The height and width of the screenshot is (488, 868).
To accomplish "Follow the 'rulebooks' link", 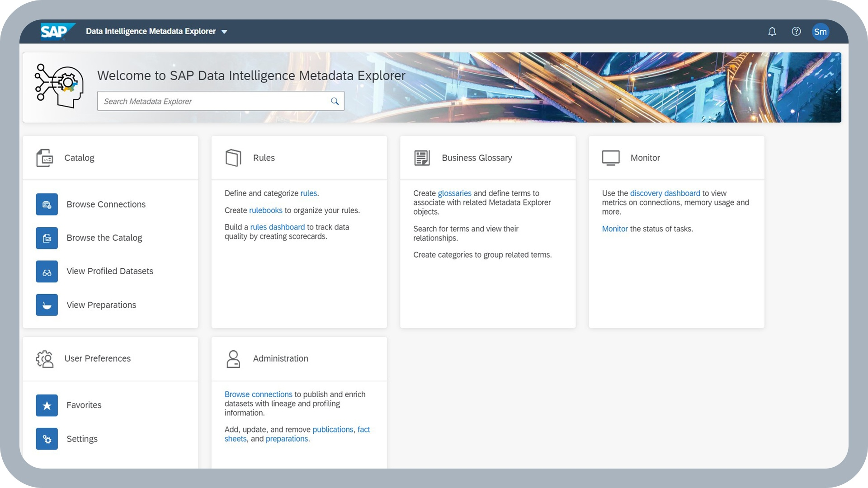I will 266,211.
